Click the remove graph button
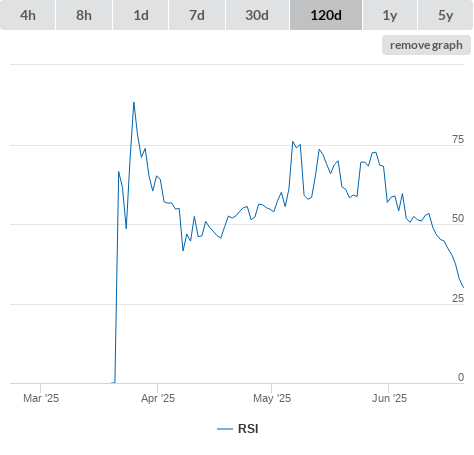The image size is (474, 455). click(426, 45)
